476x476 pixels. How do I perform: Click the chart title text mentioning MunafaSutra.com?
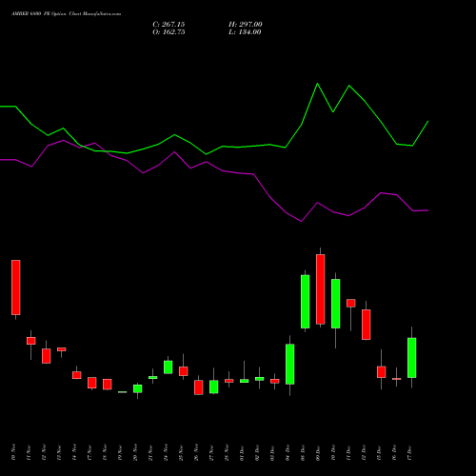(x=66, y=14)
